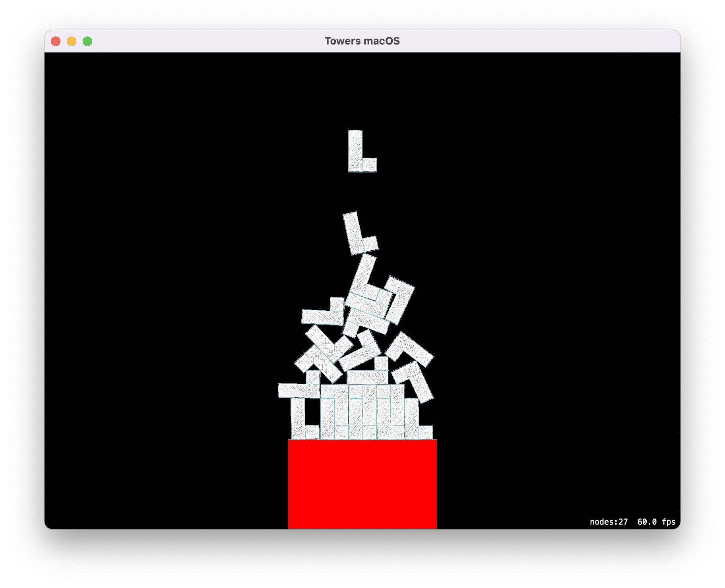
Task: Click the Towers macOS window title
Action: pyautogui.click(x=362, y=41)
